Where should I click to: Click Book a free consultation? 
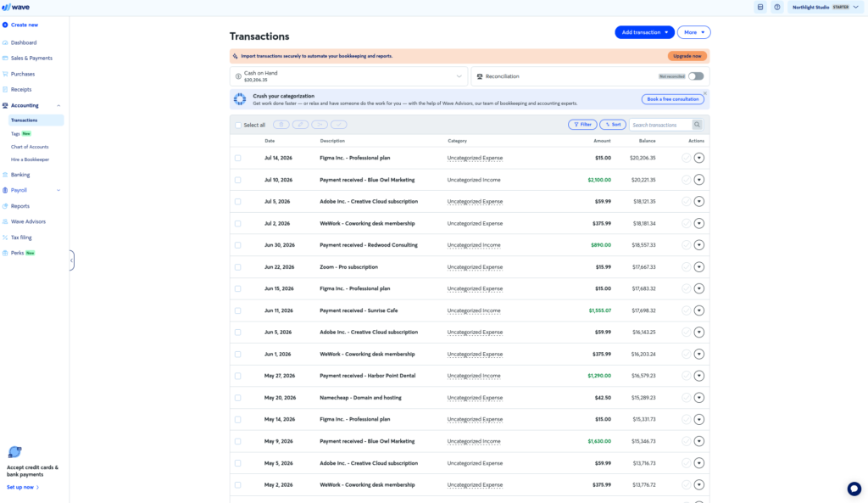click(x=672, y=99)
